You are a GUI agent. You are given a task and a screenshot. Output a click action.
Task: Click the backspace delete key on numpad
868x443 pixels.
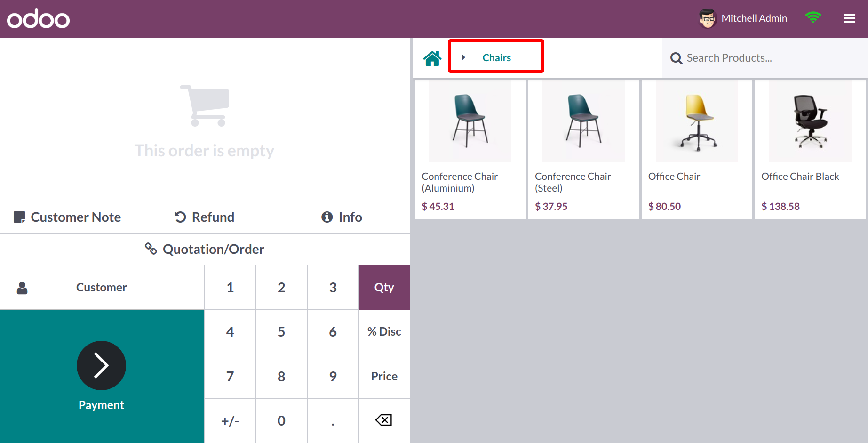[x=384, y=420]
